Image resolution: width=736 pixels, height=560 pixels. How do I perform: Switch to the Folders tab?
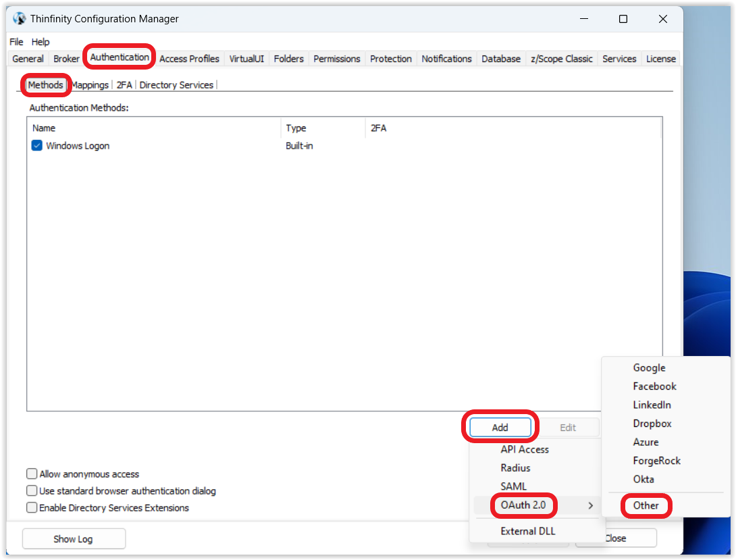click(x=289, y=59)
